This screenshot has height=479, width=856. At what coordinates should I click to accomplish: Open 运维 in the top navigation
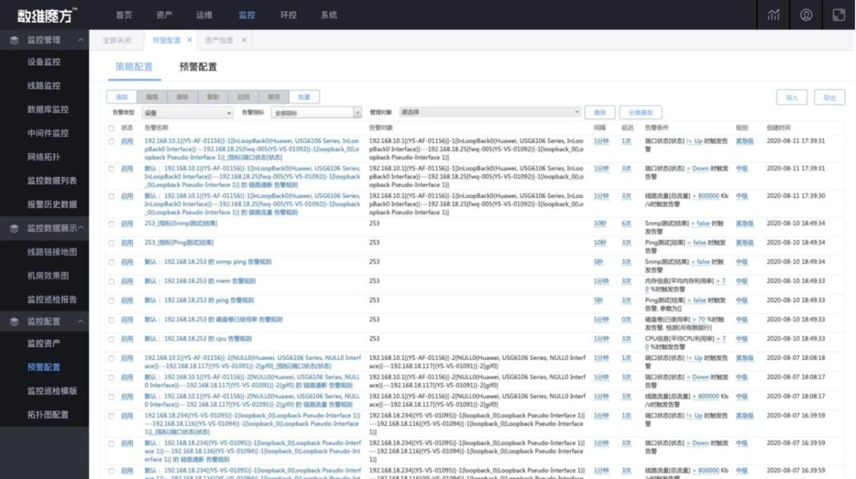(204, 15)
